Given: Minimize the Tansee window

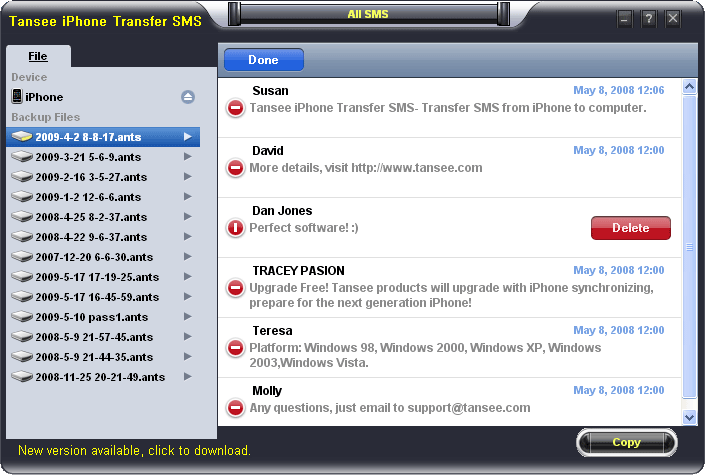Looking at the screenshot, I should [x=624, y=18].
